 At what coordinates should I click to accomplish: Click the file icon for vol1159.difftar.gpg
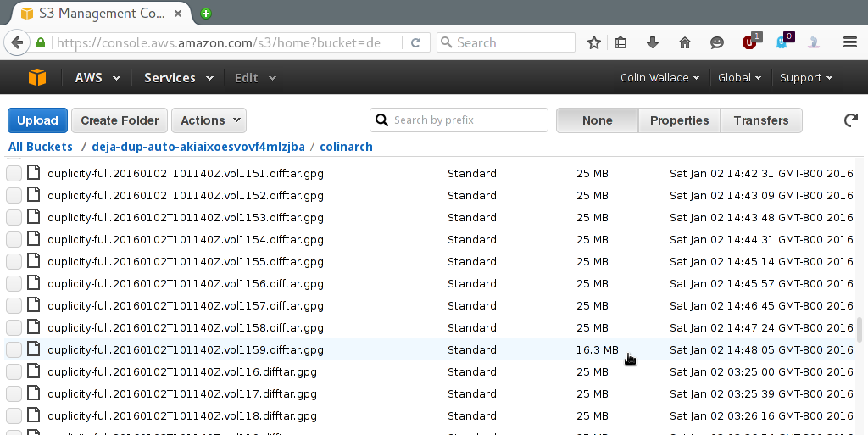click(x=34, y=349)
